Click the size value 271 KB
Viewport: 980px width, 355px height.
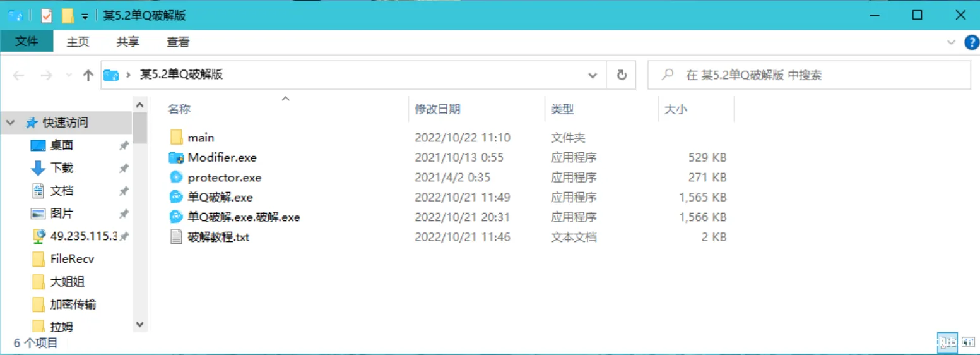click(707, 177)
